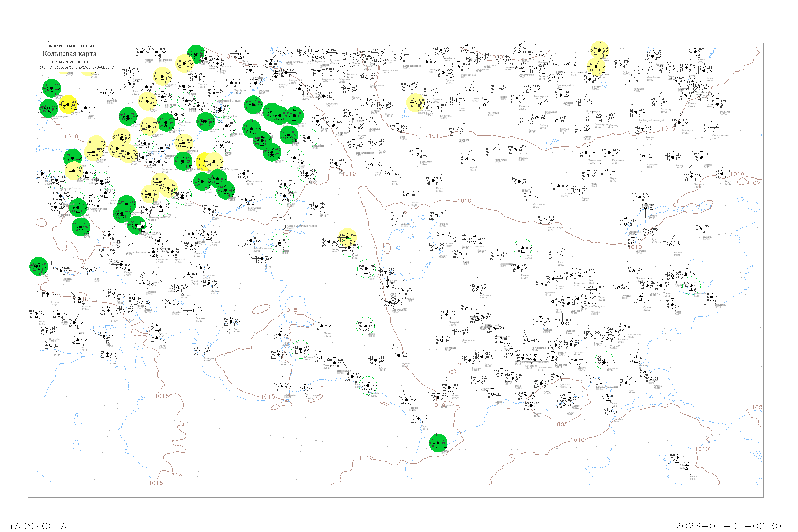
Task: Click the yellow Волгоград 34560 station marker
Action: coord(184,143)
